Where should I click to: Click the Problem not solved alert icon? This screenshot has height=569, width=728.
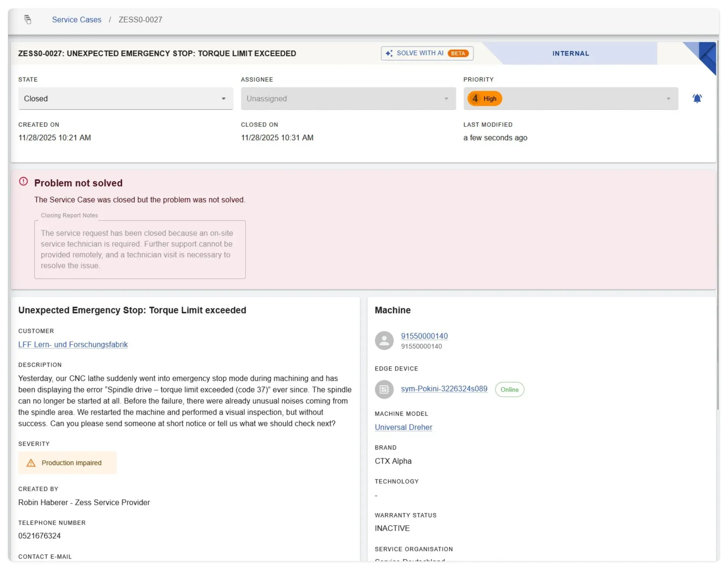click(24, 182)
